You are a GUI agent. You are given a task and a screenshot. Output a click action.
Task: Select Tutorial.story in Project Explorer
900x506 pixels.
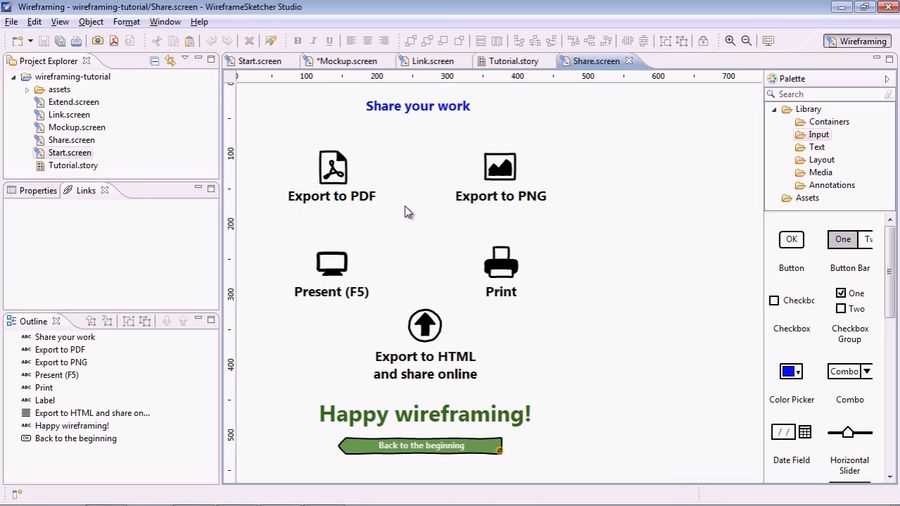pos(72,165)
